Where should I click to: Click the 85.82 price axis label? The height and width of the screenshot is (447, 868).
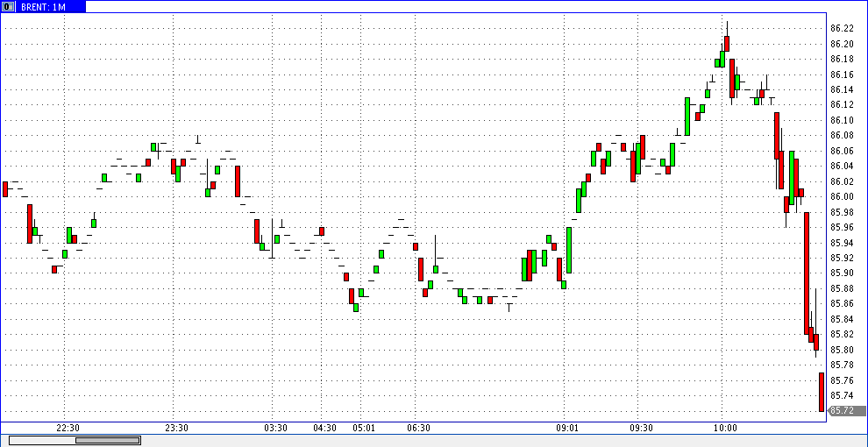[x=842, y=335]
